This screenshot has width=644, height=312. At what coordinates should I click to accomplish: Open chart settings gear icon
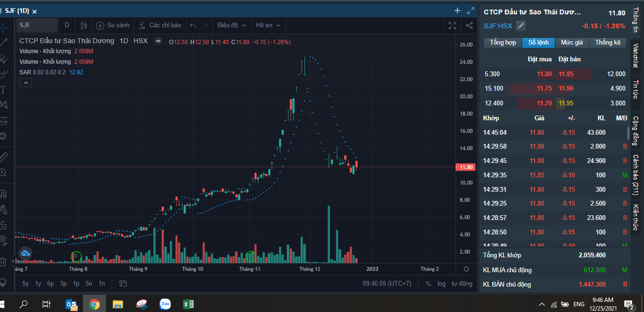(466, 269)
